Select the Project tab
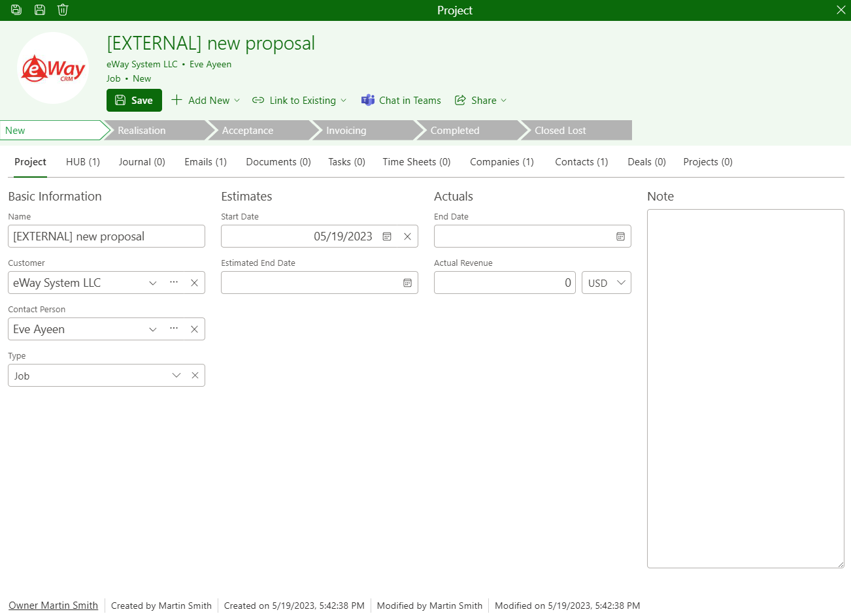This screenshot has width=851, height=616. coord(30,162)
